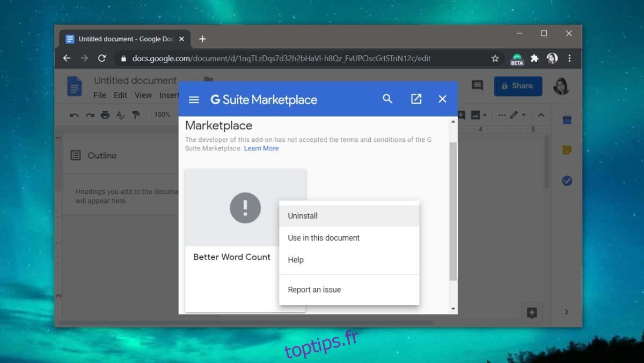
Task: Open the Insert menu
Action: [x=169, y=95]
